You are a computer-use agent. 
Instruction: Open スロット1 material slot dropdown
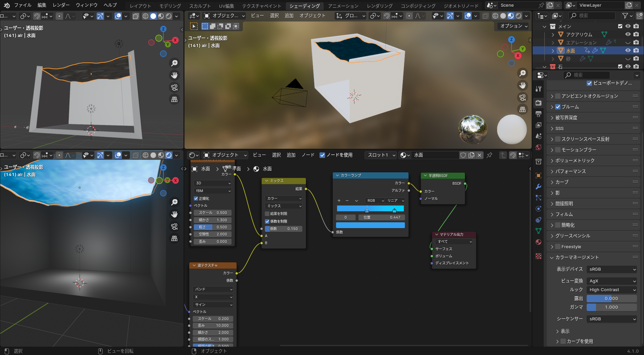pyautogui.click(x=381, y=155)
